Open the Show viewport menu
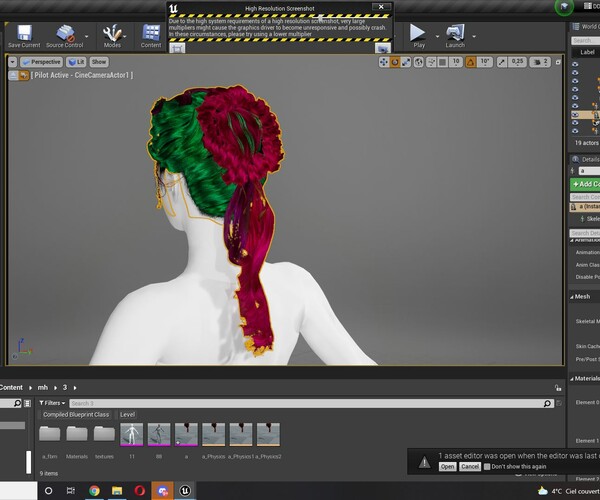Image resolution: width=600 pixels, height=500 pixels. pos(99,62)
